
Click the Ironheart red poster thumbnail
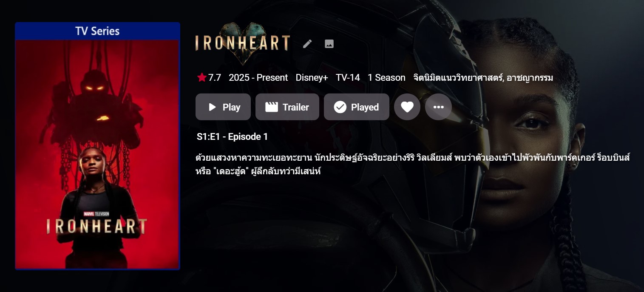pos(97,154)
